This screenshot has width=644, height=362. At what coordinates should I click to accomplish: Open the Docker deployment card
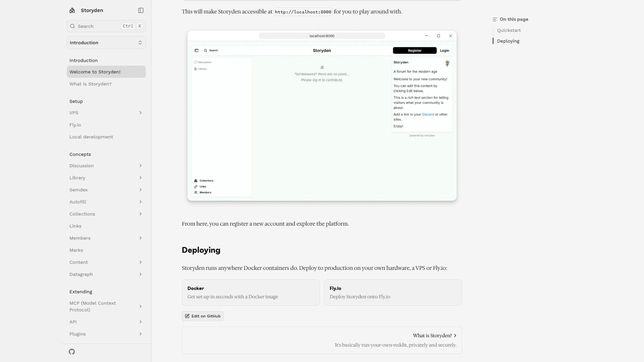(x=251, y=293)
